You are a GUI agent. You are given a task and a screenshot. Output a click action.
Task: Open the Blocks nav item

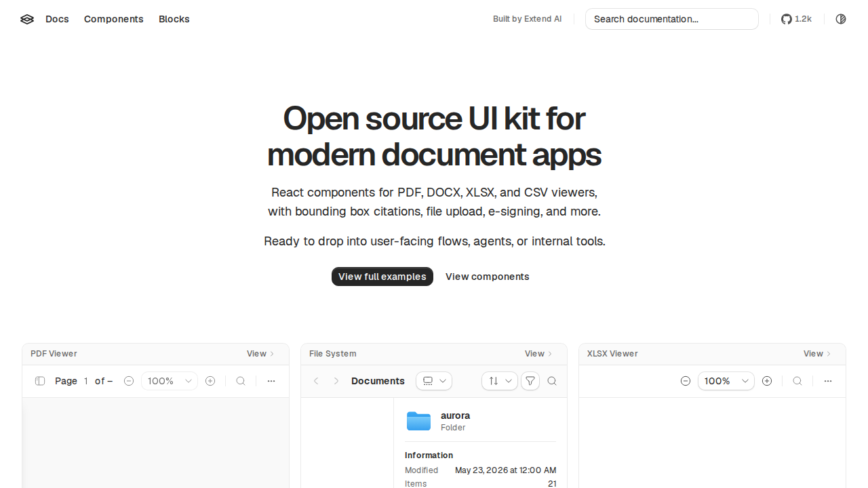coord(174,19)
